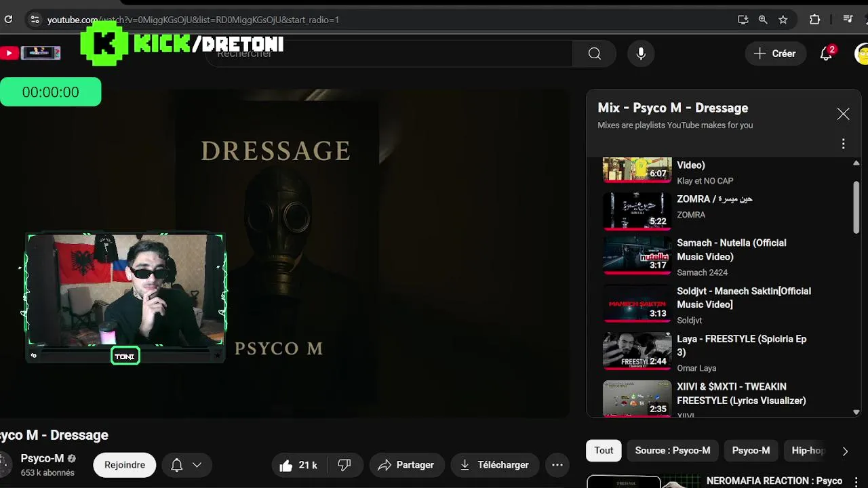Click the browser address bar URL
The width and height of the screenshot is (868, 488).
(x=193, y=20)
